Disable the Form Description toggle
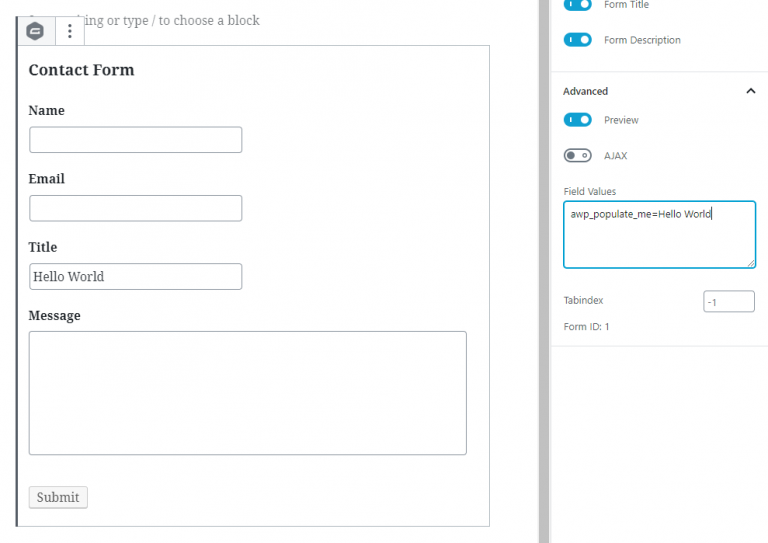 point(577,40)
